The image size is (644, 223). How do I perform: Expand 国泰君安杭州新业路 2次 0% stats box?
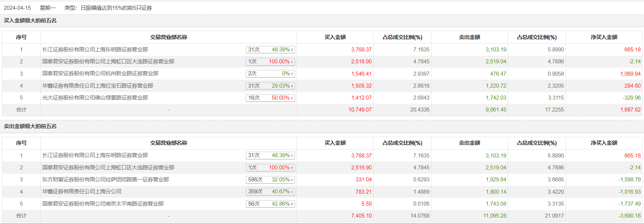[270, 73]
